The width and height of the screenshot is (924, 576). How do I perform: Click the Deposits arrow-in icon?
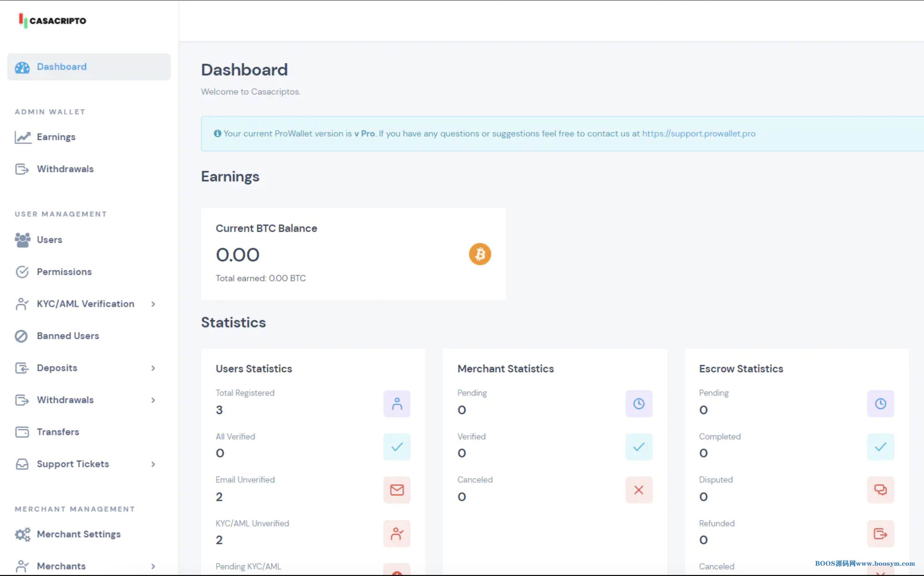pos(22,368)
